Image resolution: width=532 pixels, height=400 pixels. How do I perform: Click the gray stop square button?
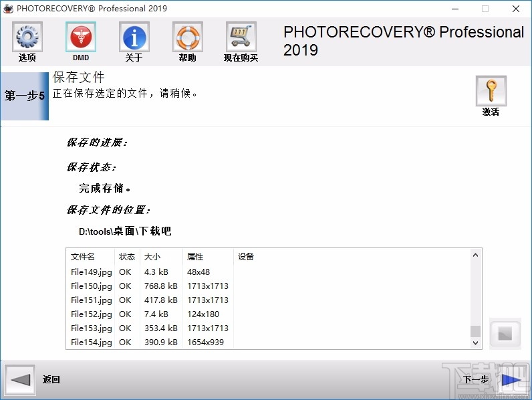pyautogui.click(x=505, y=334)
